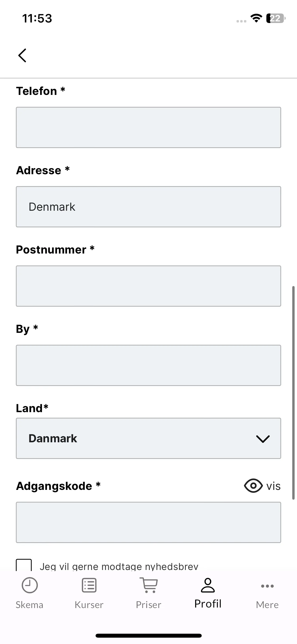Click the vertical scrollbar handle

tap(293, 393)
